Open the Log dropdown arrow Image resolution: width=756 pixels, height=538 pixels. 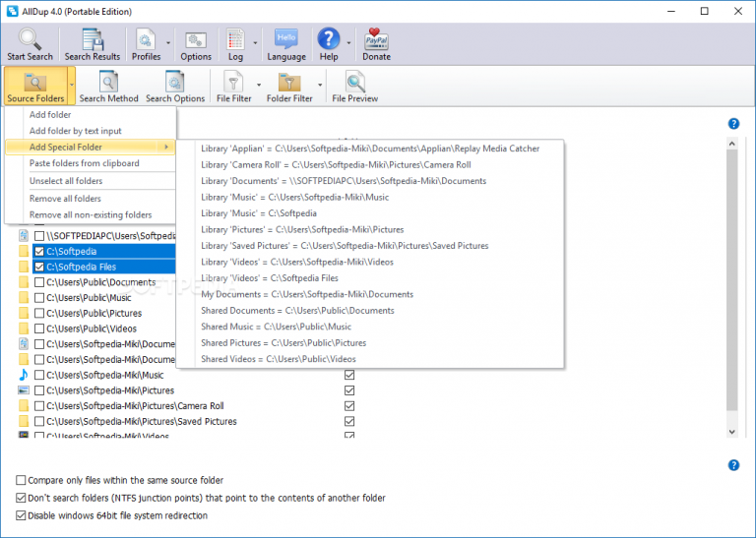tap(255, 43)
